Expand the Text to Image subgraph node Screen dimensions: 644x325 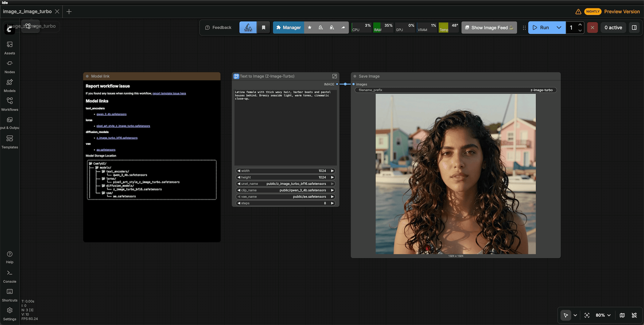coord(334,76)
